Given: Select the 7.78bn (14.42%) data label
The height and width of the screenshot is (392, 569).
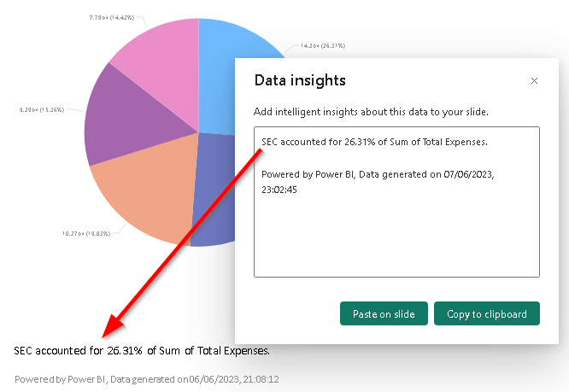Looking at the screenshot, I should [114, 17].
